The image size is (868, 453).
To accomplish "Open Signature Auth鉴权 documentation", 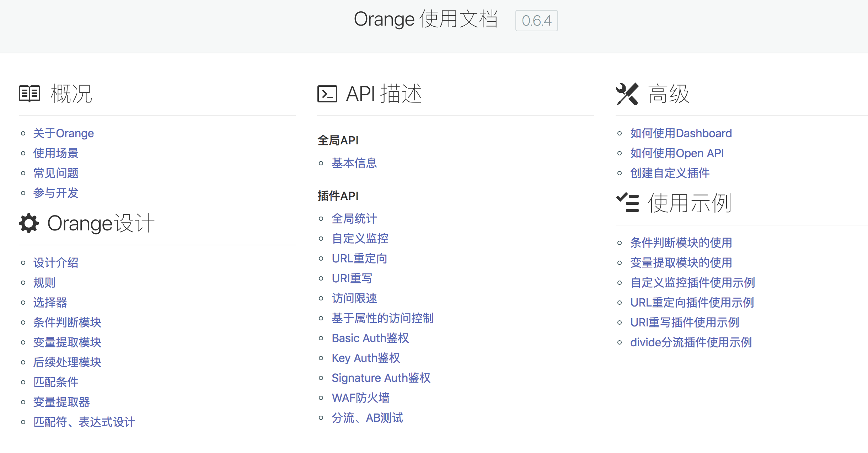I will tap(381, 378).
